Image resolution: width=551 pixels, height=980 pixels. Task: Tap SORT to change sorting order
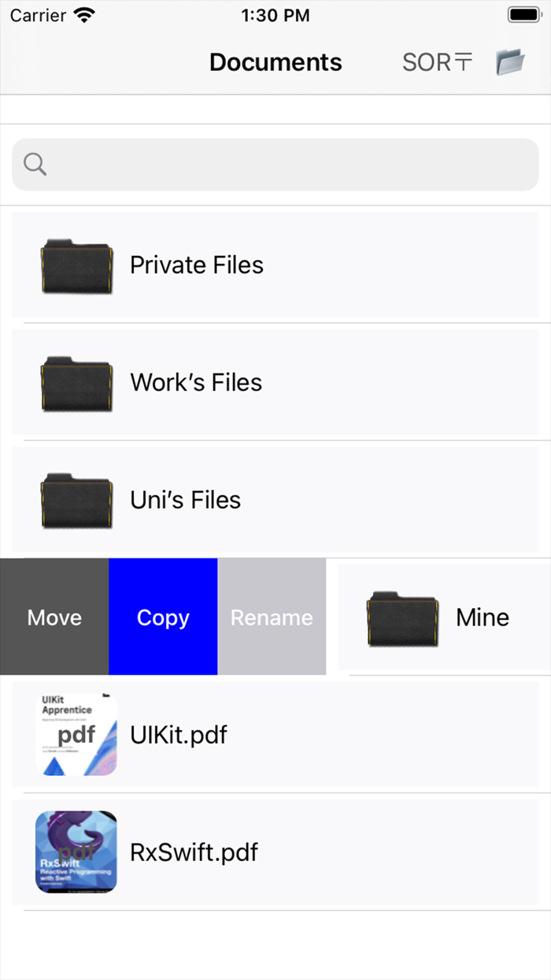[437, 61]
